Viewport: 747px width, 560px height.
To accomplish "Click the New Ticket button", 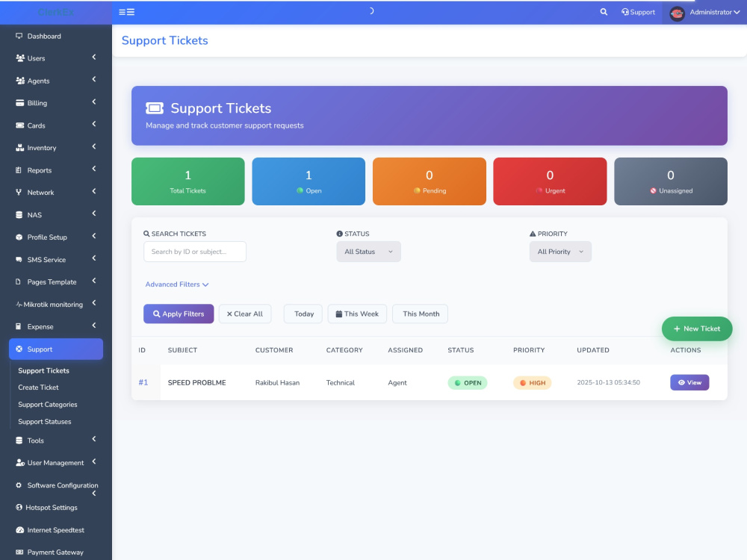I will click(697, 329).
